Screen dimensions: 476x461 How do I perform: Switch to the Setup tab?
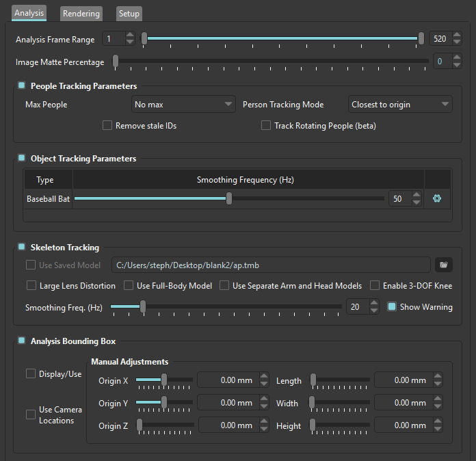129,14
